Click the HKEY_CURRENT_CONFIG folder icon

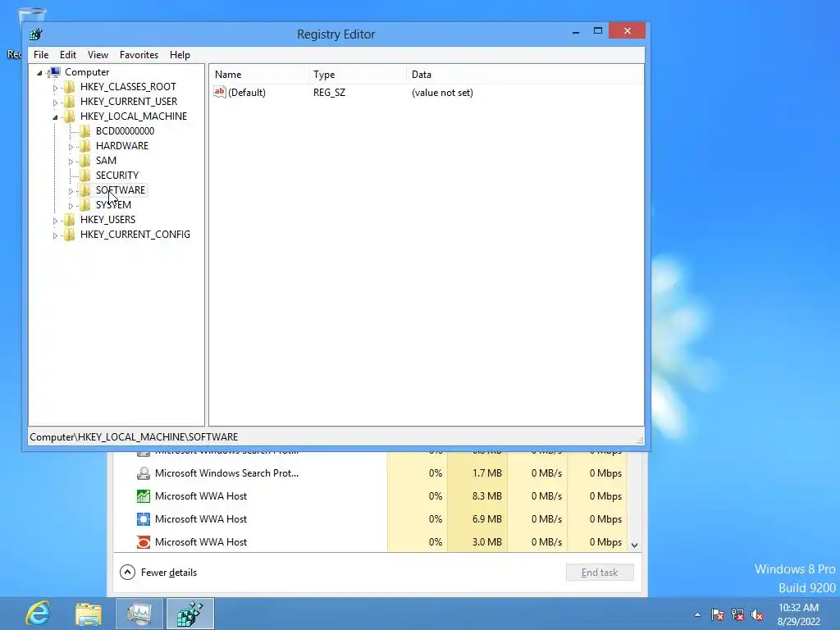(69, 234)
